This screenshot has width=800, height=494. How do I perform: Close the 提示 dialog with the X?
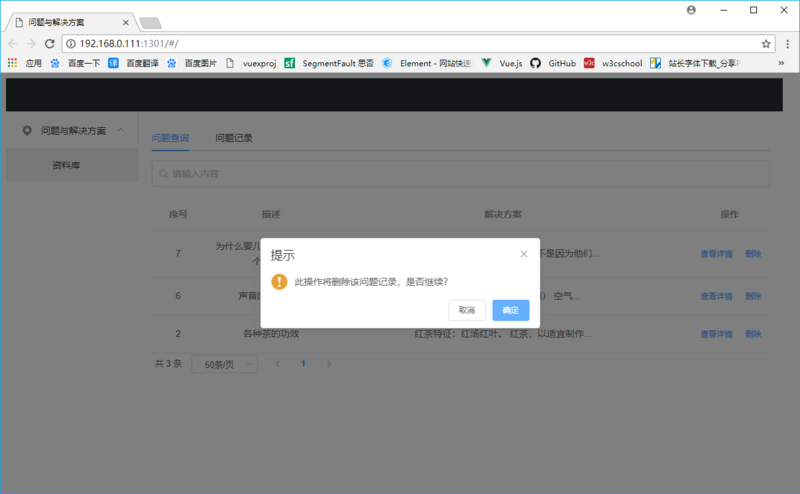[523, 254]
